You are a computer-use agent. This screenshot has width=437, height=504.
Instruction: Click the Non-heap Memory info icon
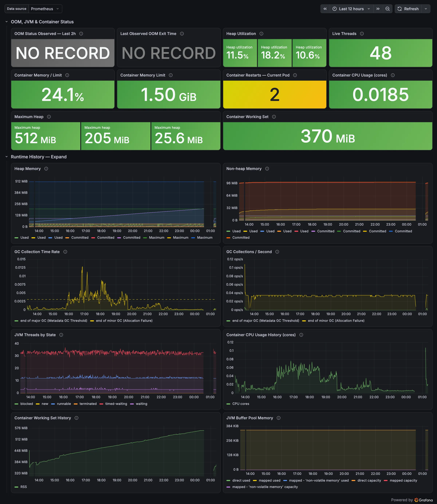tap(267, 169)
